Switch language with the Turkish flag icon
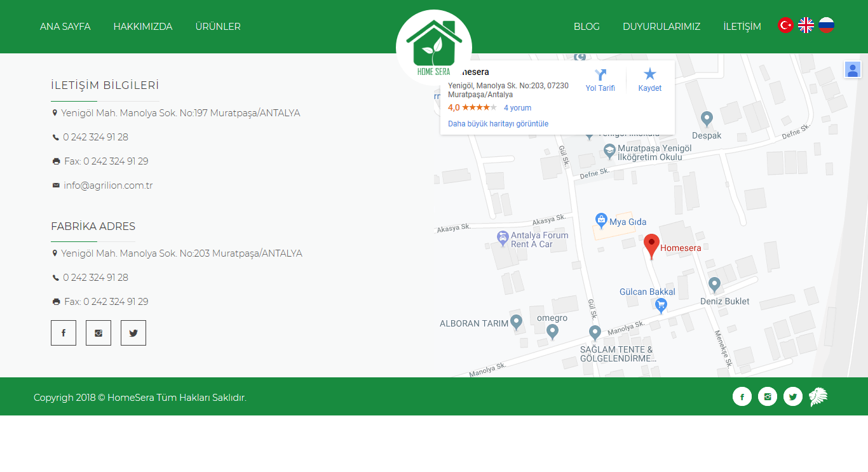Screen dimensions: 868x472 pyautogui.click(x=785, y=25)
